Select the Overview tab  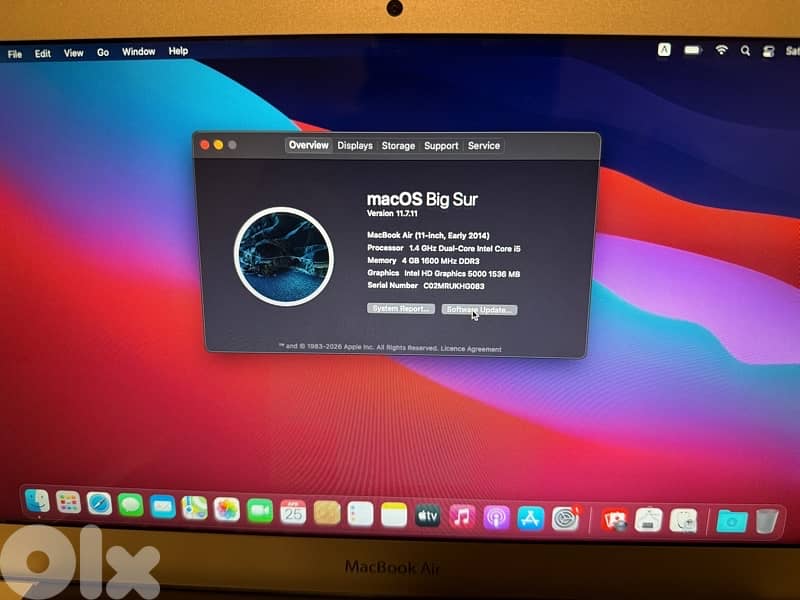coord(309,145)
